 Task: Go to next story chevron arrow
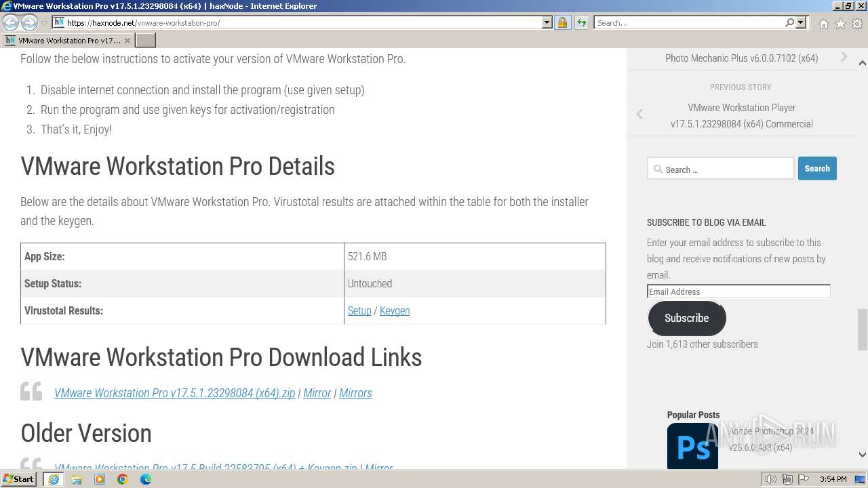tap(844, 57)
